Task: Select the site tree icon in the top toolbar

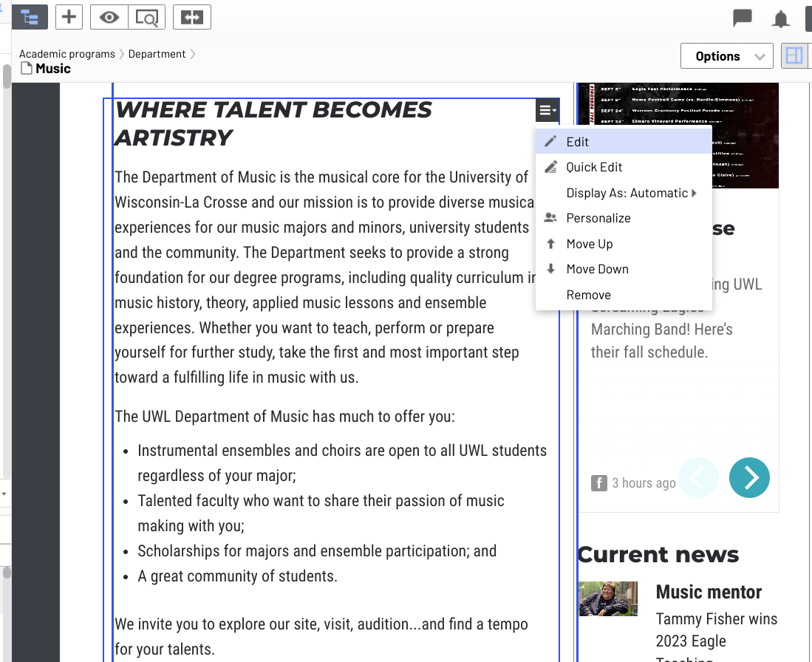Action: coord(30,16)
